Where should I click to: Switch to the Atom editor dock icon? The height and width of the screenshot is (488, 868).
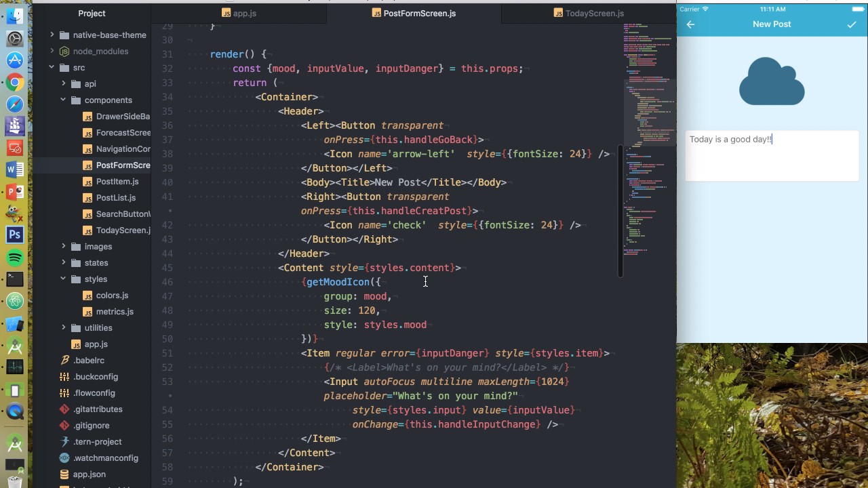[14, 301]
